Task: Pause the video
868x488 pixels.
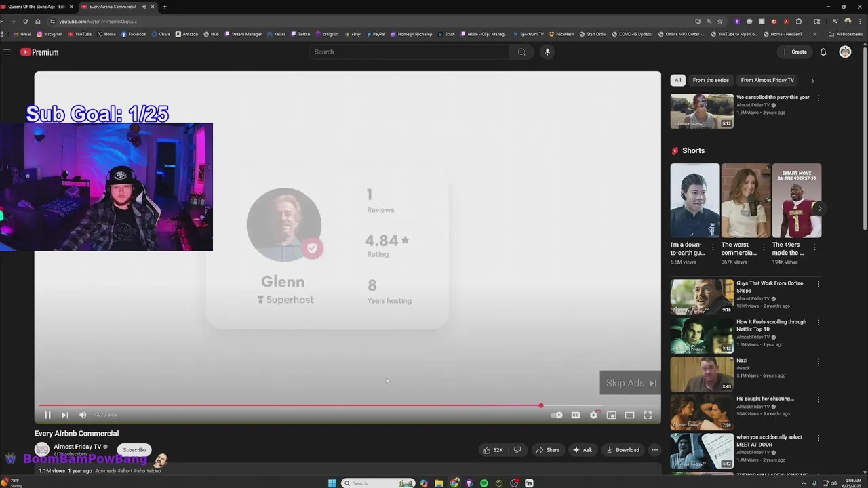Action: point(47,415)
